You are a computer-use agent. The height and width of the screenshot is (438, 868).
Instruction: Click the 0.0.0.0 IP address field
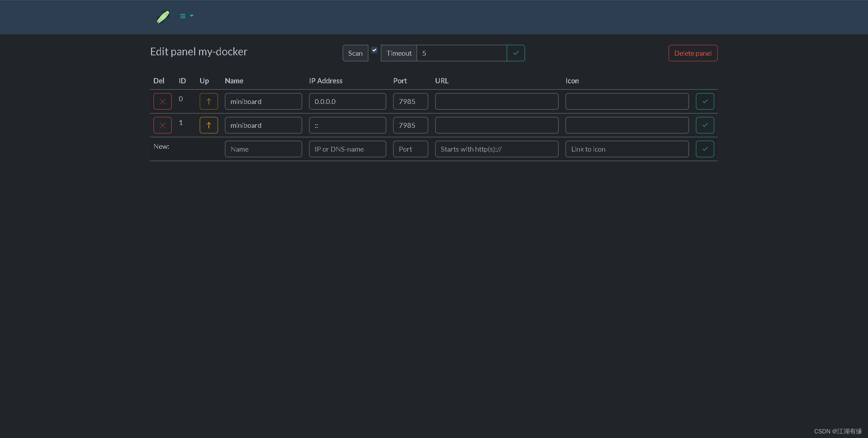[x=347, y=102]
